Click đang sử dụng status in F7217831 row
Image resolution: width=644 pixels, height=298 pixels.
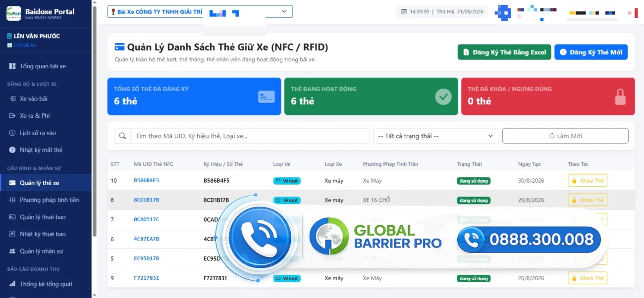474,279
